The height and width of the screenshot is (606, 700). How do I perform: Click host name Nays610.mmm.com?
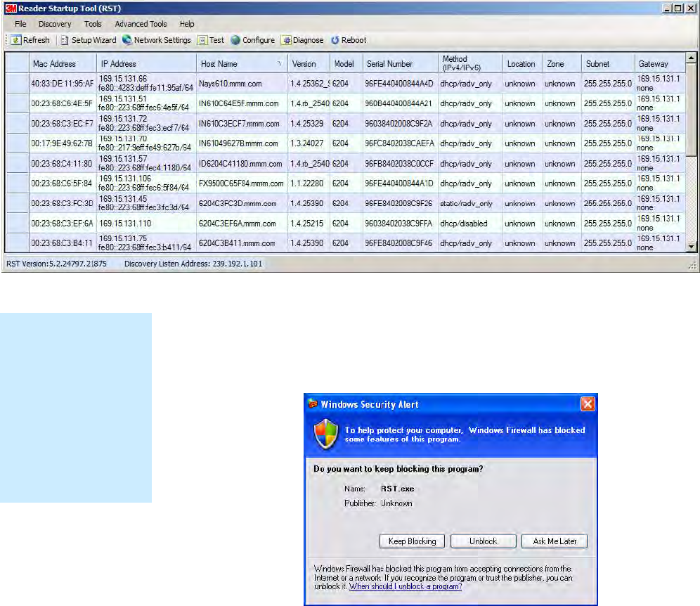(231, 84)
